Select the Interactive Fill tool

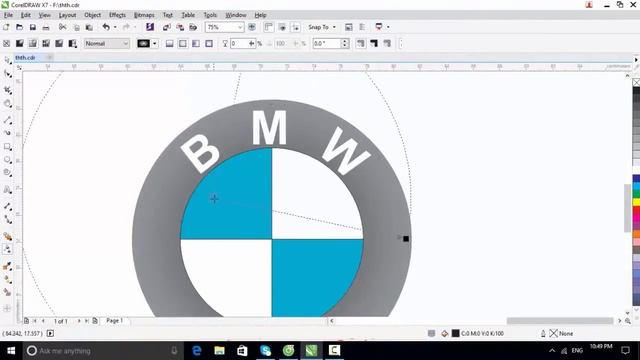tap(7, 280)
